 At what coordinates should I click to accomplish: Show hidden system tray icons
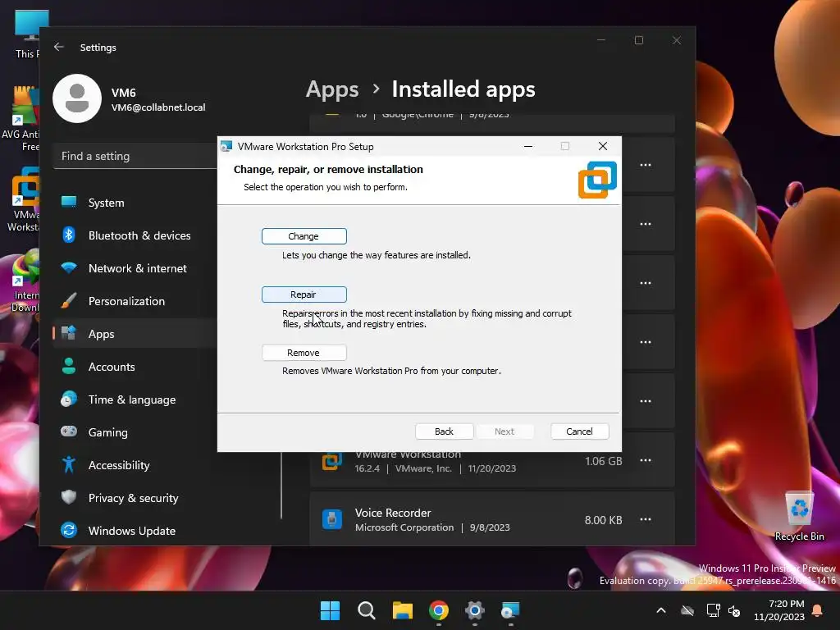[x=661, y=610]
